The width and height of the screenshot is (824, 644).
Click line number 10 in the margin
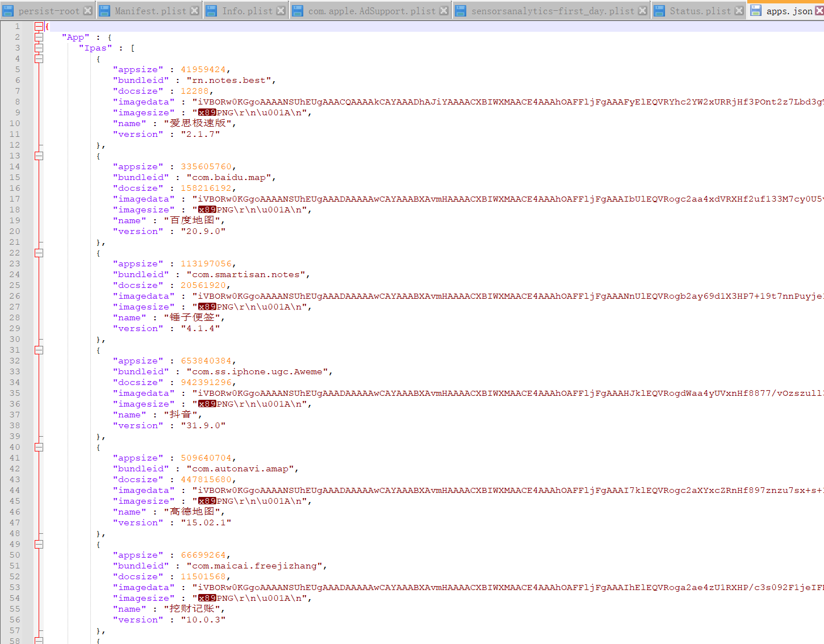(15, 123)
